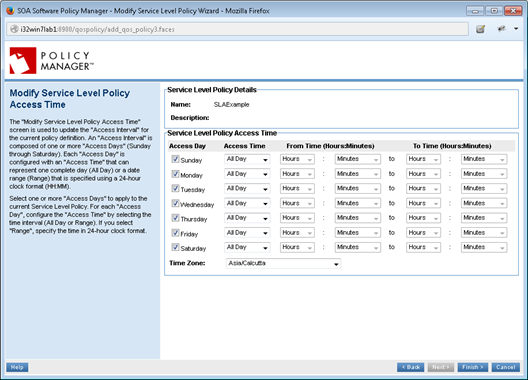The width and height of the screenshot is (528, 380).
Task: Open Wednesday Access Time dropdown
Action: [x=247, y=203]
